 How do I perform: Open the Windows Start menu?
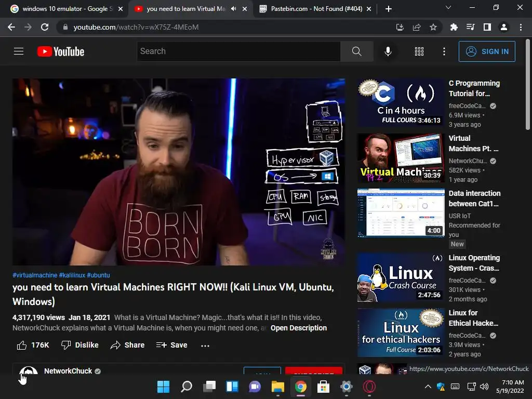tap(163, 387)
